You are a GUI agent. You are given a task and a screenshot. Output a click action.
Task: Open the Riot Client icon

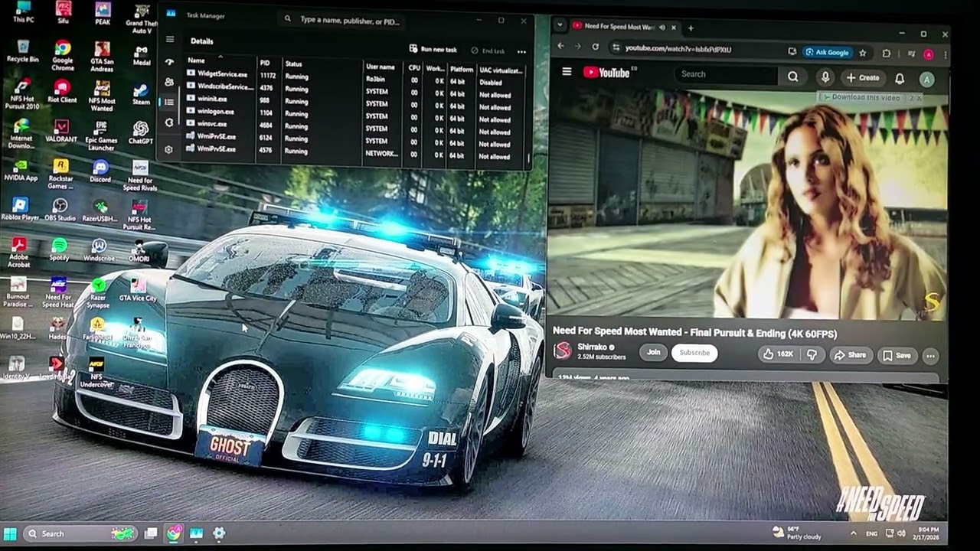coord(62,92)
